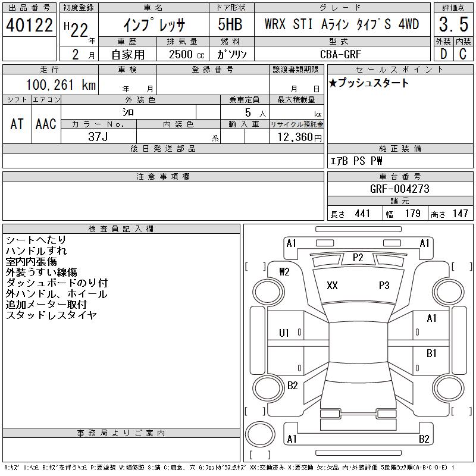Screen dimensions: 476x476
Task: Click the overall score 3.5
Action: (453, 24)
